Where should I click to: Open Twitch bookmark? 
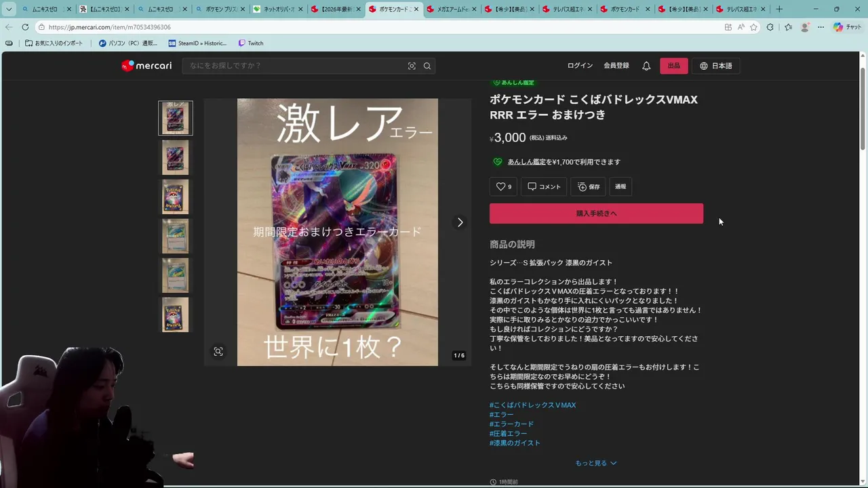point(250,43)
